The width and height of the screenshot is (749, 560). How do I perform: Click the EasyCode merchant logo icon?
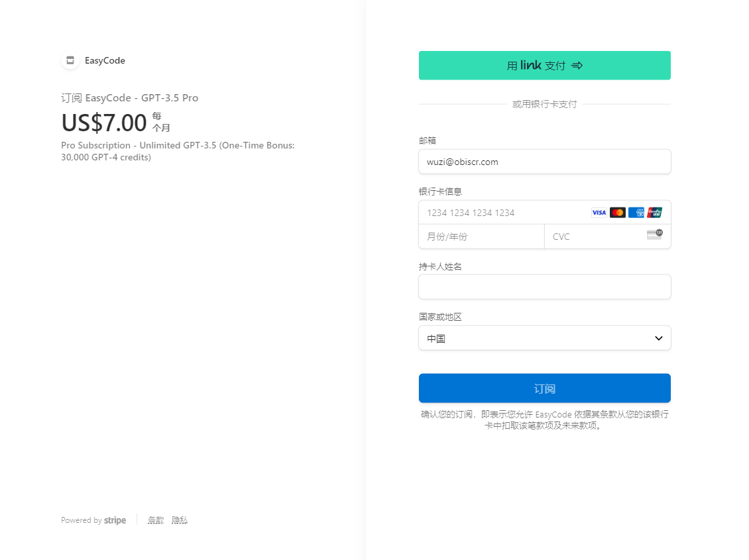pos(70,60)
